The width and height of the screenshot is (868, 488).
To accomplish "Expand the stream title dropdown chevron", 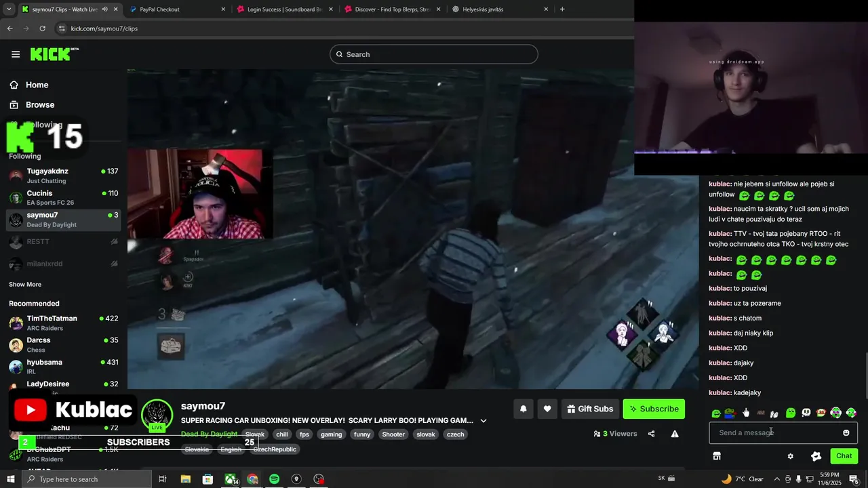I will 484,421.
